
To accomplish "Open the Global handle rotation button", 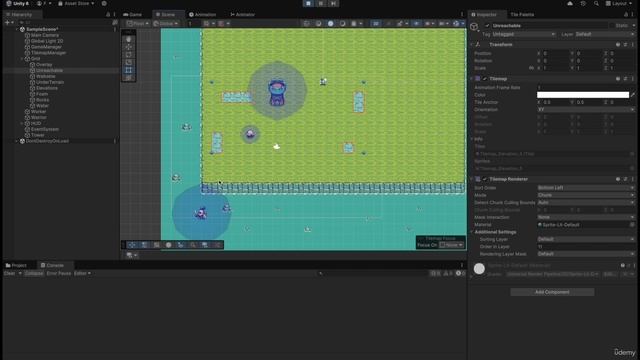I will 166,24.
